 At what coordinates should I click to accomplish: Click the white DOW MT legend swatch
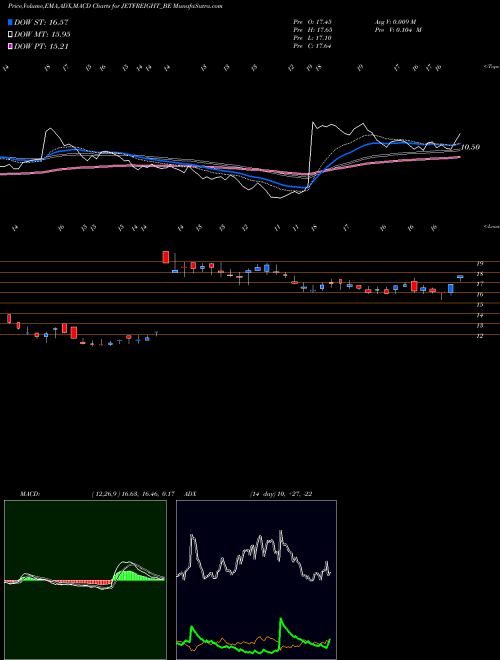[x=10, y=34]
